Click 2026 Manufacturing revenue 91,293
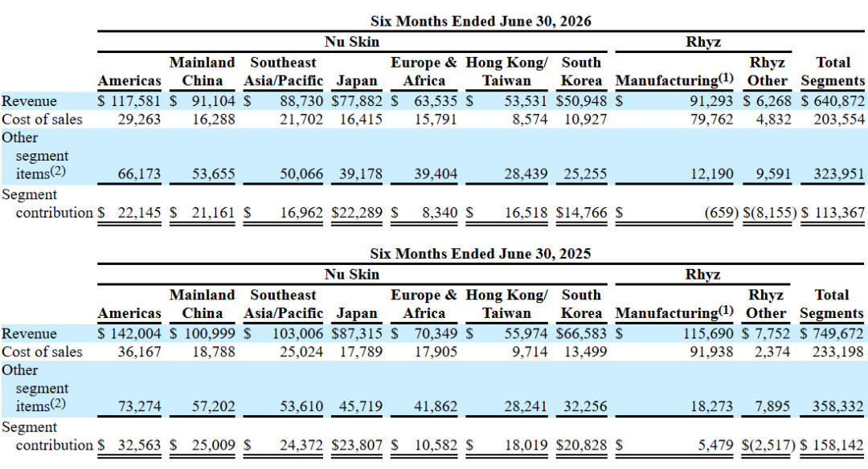The image size is (868, 469). 711,101
